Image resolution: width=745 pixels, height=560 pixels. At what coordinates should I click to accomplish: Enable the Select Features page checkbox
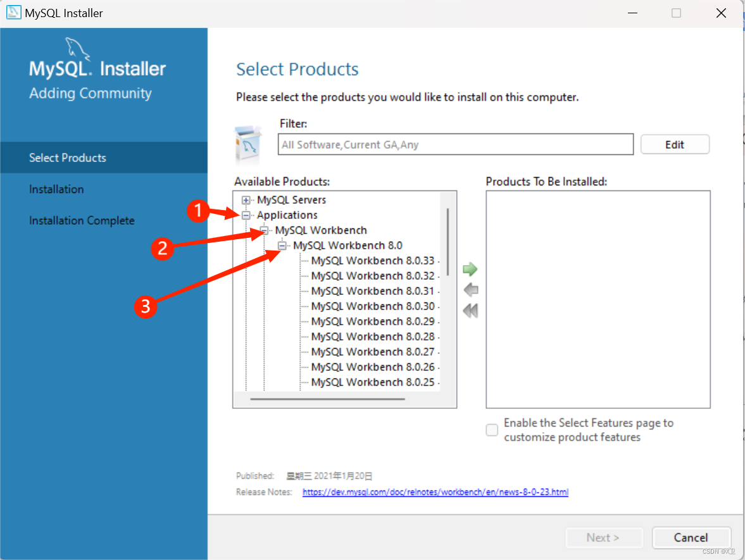pos(492,430)
